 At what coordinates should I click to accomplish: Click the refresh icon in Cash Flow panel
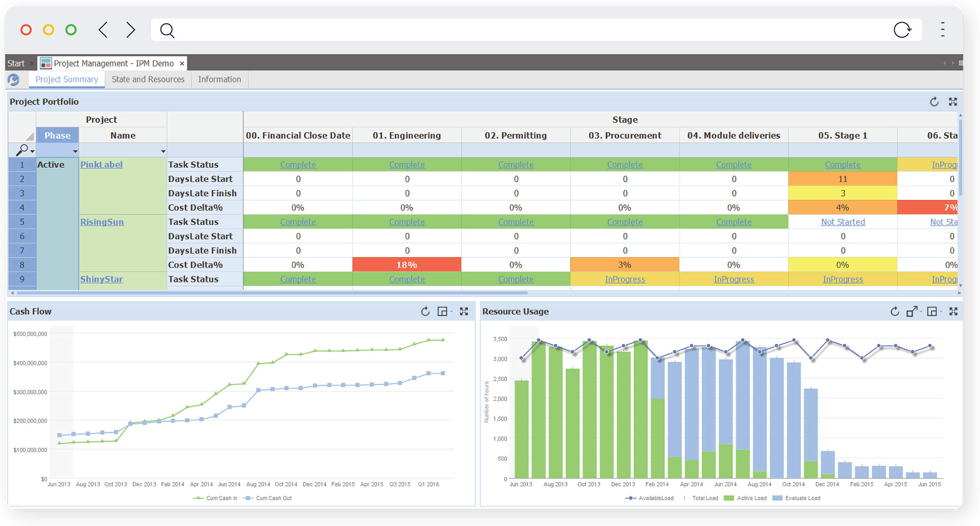[425, 311]
